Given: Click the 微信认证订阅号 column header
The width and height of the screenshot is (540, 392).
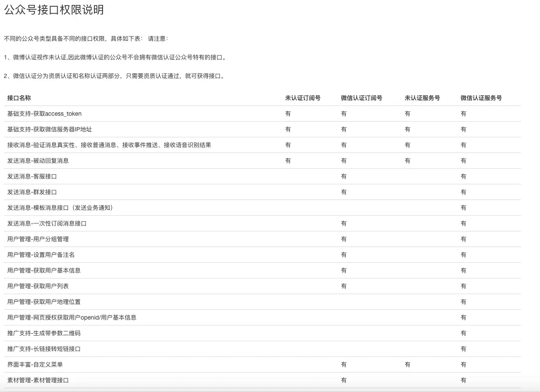Looking at the screenshot, I should 362,98.
